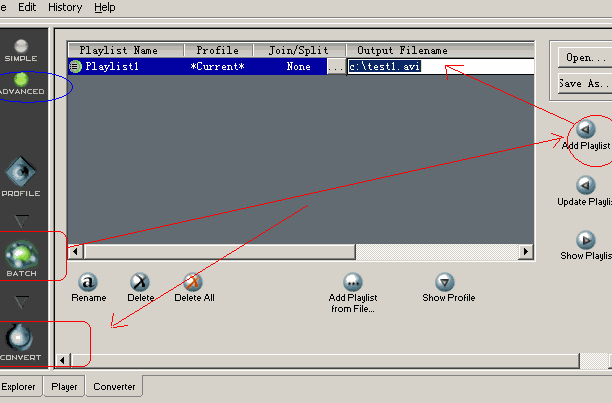
Task: Click the Show Profile icon
Action: (446, 282)
